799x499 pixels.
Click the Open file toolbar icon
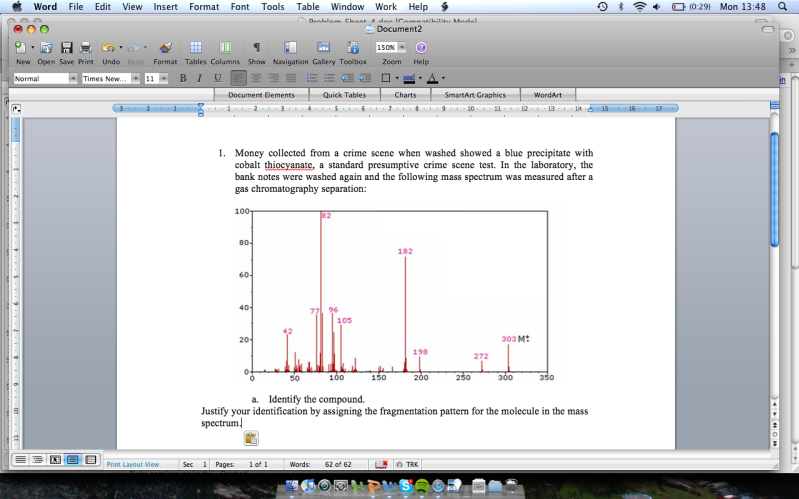pyautogui.click(x=46, y=48)
